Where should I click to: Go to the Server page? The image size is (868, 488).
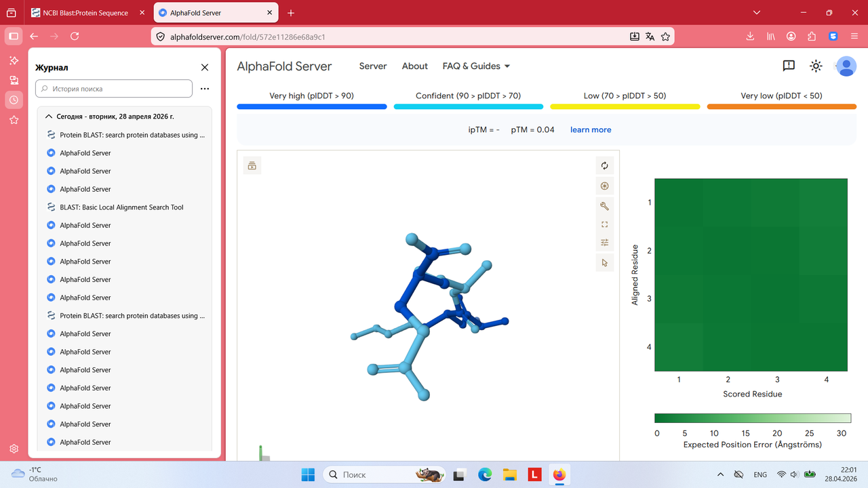(x=373, y=66)
